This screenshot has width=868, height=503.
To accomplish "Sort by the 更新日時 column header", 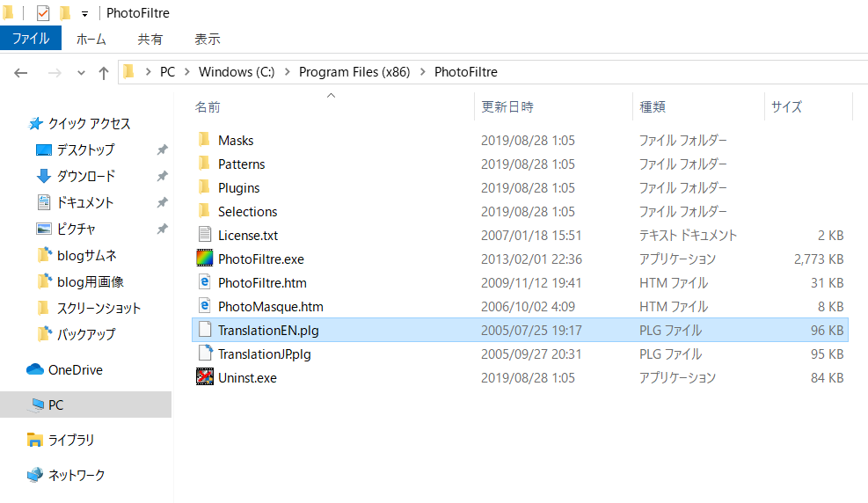I will point(507,106).
